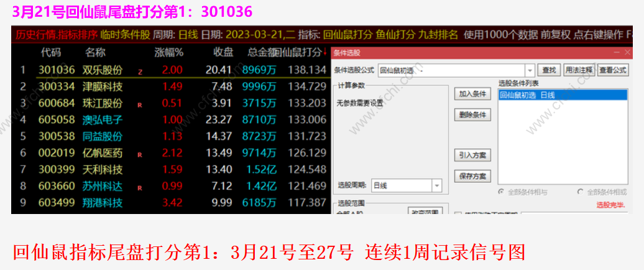Click the turnover value 6185万
Viewport: 644px width, 270px height.
pos(259,203)
